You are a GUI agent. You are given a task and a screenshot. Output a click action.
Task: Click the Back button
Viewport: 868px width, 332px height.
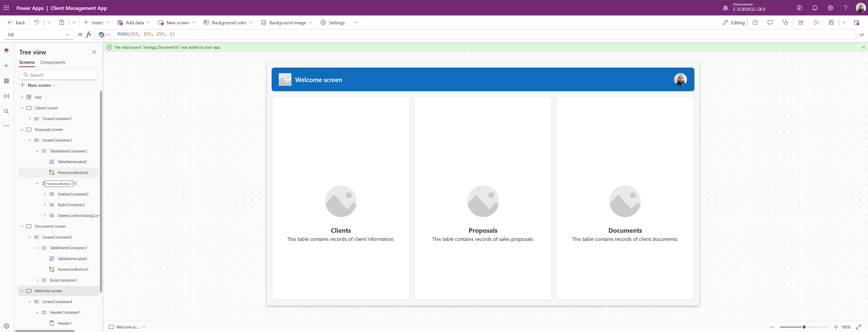(x=16, y=23)
